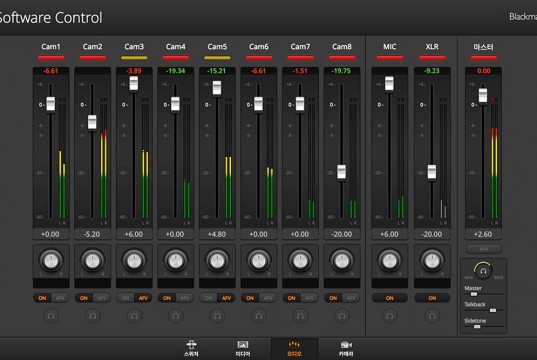Click the XLR pan knob

[x=432, y=261]
